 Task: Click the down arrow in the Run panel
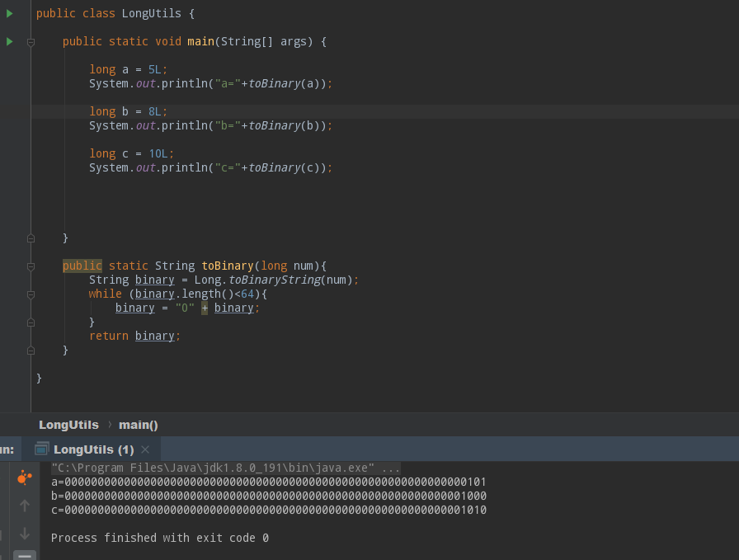point(25,534)
